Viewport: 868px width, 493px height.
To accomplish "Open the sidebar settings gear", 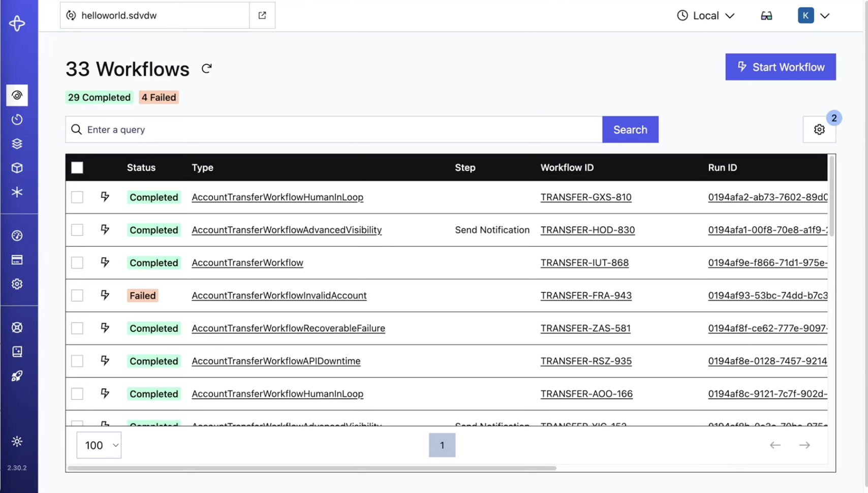I will click(17, 284).
